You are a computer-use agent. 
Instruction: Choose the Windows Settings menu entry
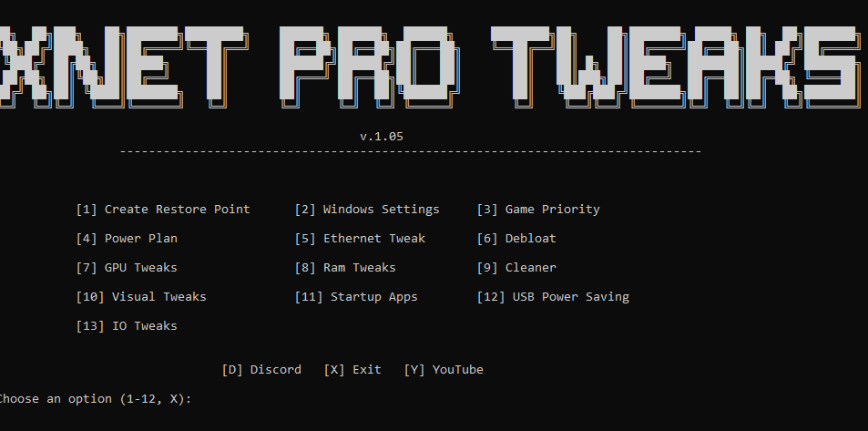point(367,210)
